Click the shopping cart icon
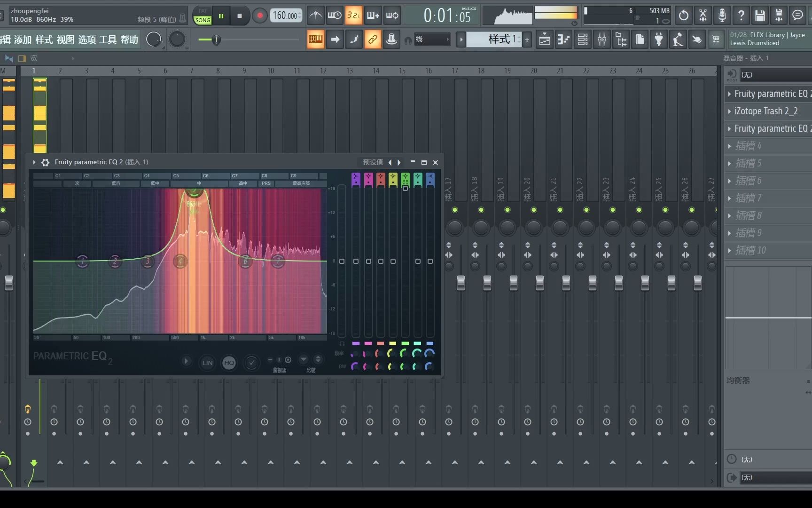Viewport: 812px width, 508px height. point(716,40)
